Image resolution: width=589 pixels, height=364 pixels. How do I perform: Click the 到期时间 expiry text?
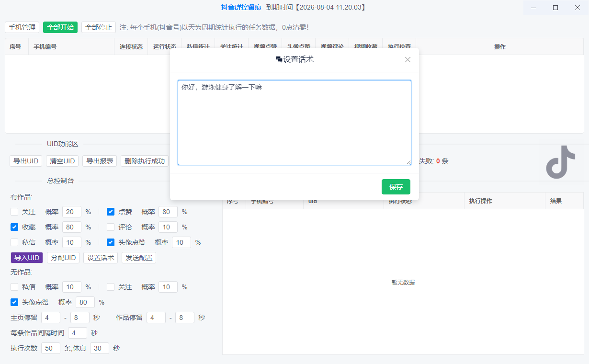(317, 8)
